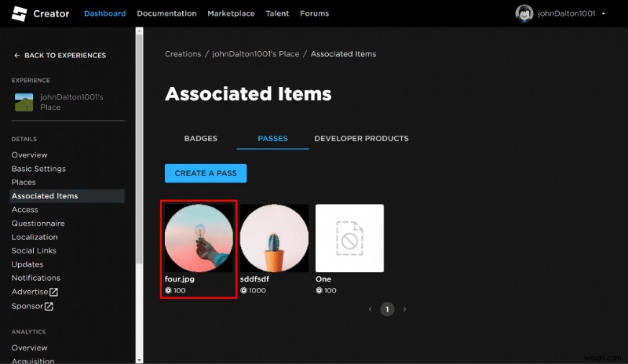628x364 pixels.
Task: Open the Documentation menu
Action: click(166, 13)
